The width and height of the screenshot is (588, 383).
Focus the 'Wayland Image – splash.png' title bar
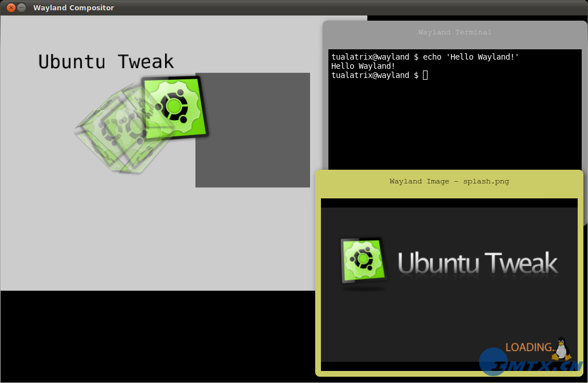pyautogui.click(x=449, y=182)
